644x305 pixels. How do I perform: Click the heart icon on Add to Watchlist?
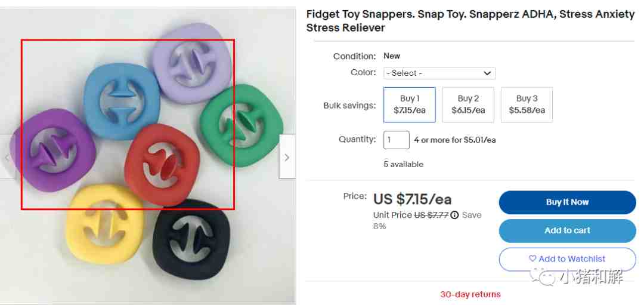point(532,258)
